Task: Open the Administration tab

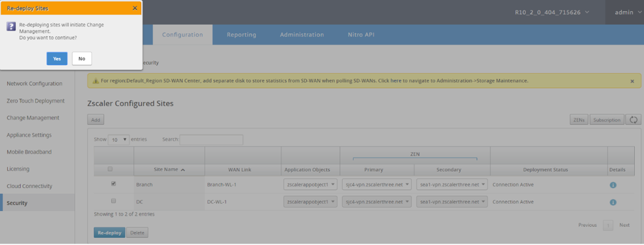Action: point(302,35)
